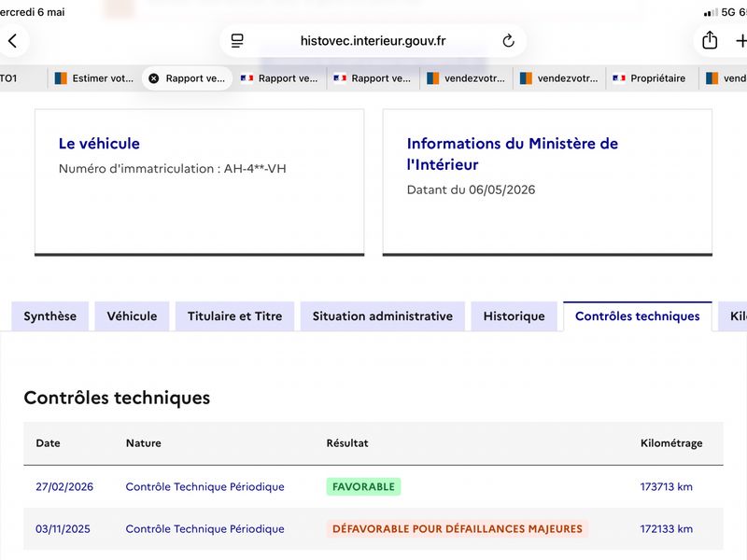Open the page reader/format icon in address bar
Image resolution: width=747 pixels, height=560 pixels.
click(237, 41)
